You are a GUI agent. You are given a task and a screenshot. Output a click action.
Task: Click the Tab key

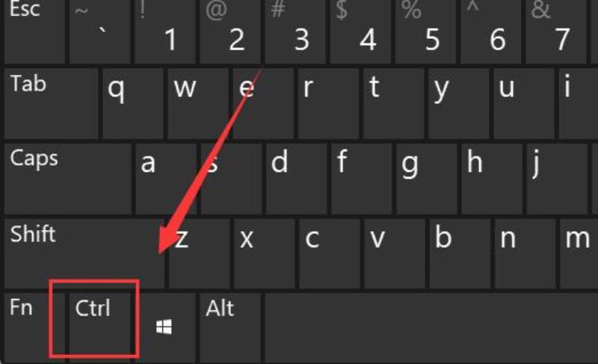(51, 104)
